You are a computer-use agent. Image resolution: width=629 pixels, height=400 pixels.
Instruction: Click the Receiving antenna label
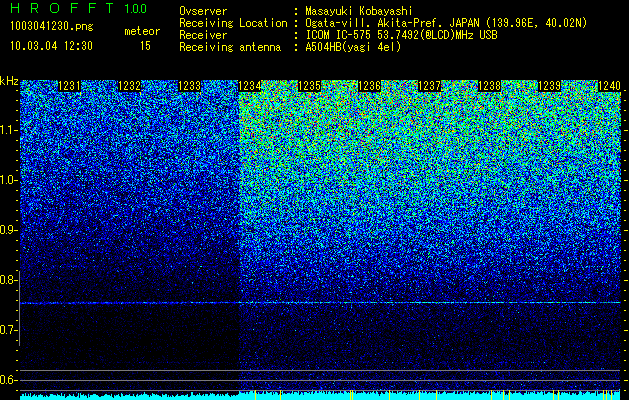[x=230, y=47]
